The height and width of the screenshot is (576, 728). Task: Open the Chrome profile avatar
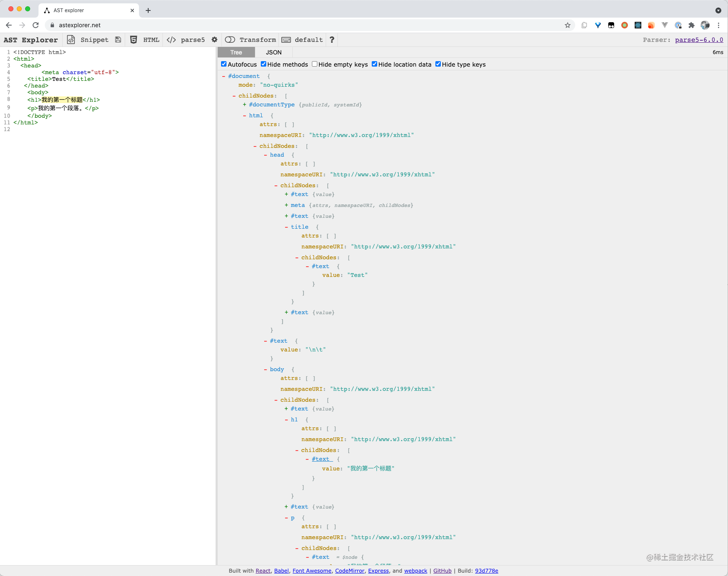(x=705, y=25)
